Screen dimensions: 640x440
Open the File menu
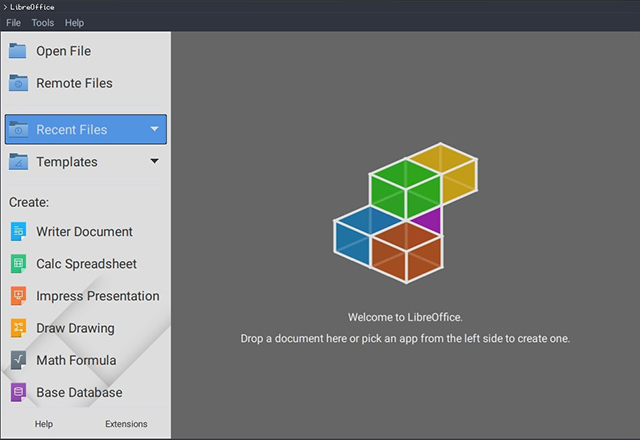13,23
